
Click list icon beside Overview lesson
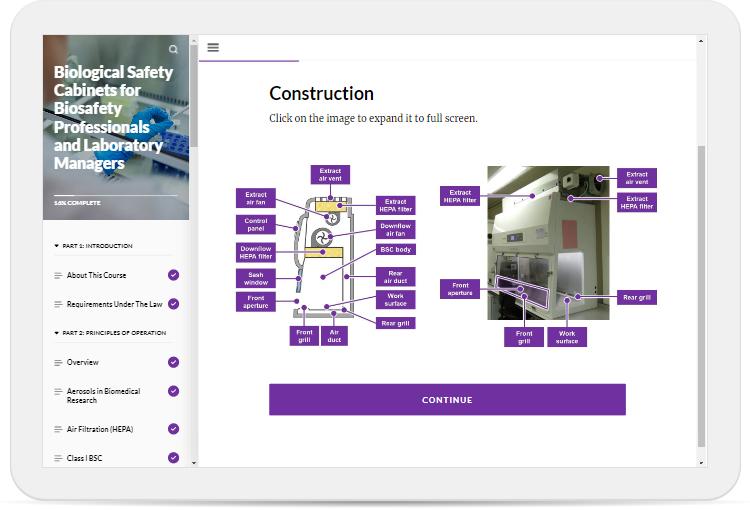pyautogui.click(x=58, y=362)
